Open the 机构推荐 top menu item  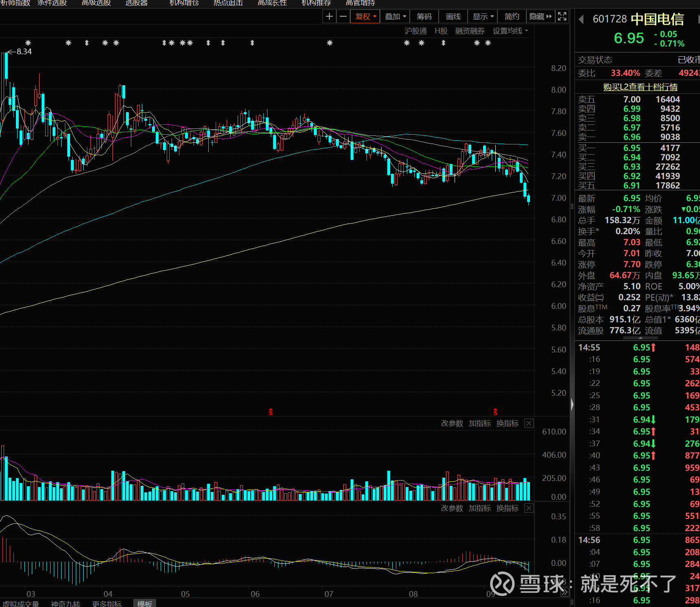point(316,3)
